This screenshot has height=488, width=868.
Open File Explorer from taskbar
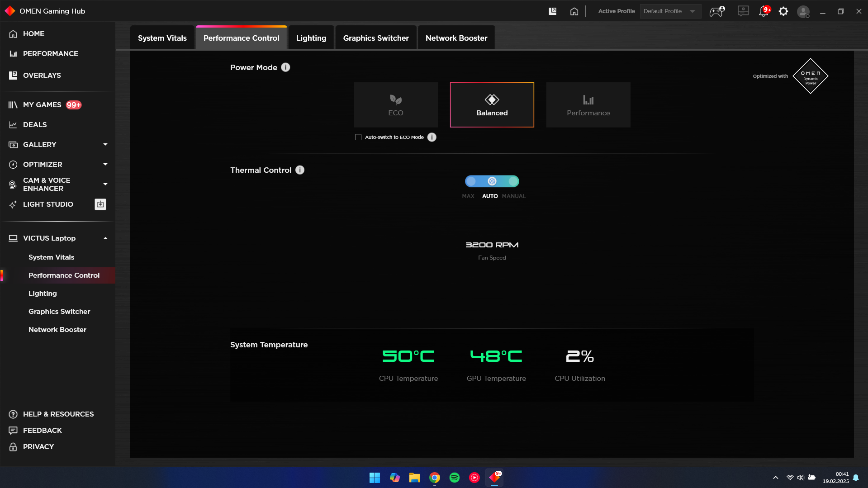point(415,478)
